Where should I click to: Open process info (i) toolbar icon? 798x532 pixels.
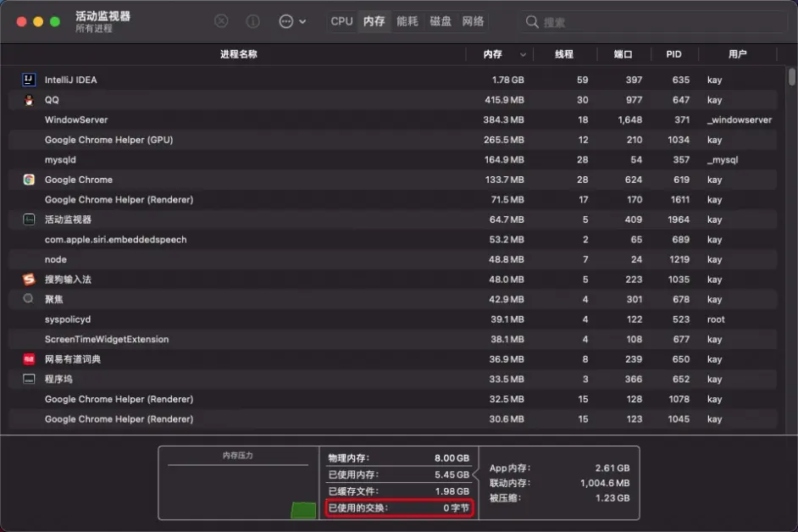click(252, 21)
